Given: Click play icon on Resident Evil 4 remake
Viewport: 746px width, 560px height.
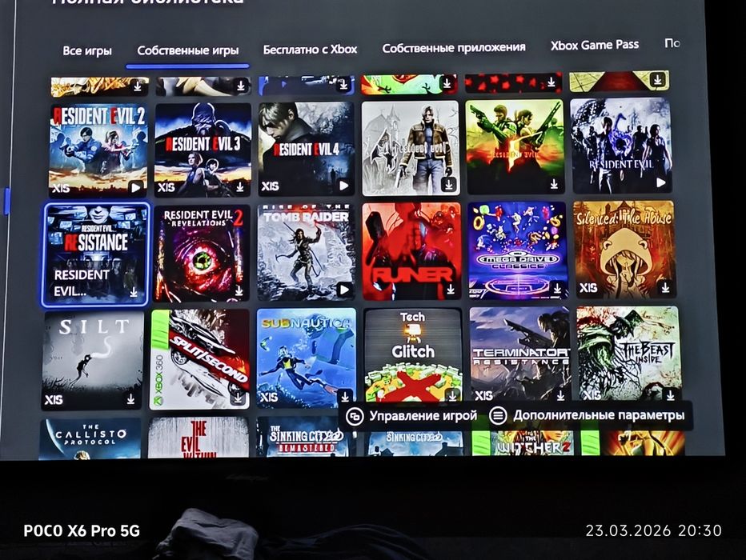Looking at the screenshot, I should point(344,186).
